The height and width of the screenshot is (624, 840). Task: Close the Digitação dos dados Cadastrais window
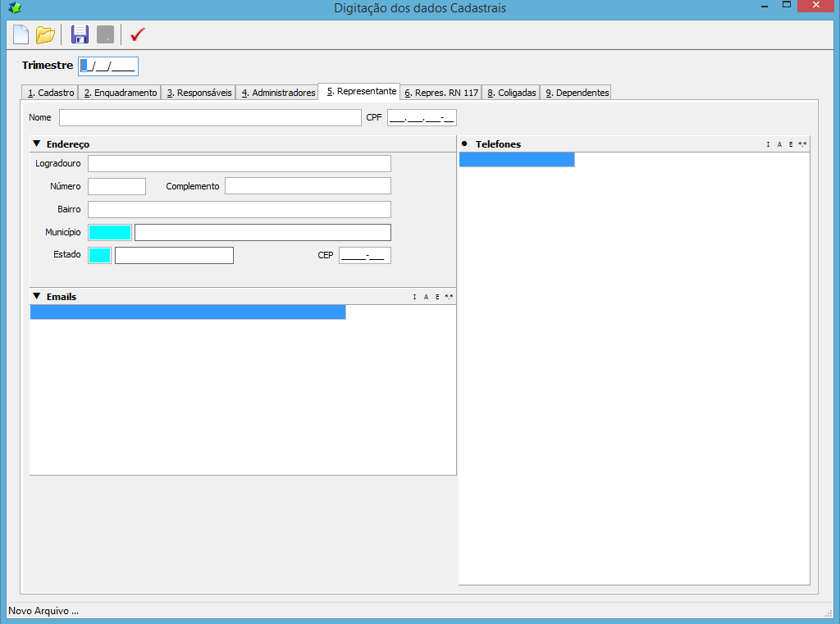click(x=816, y=6)
